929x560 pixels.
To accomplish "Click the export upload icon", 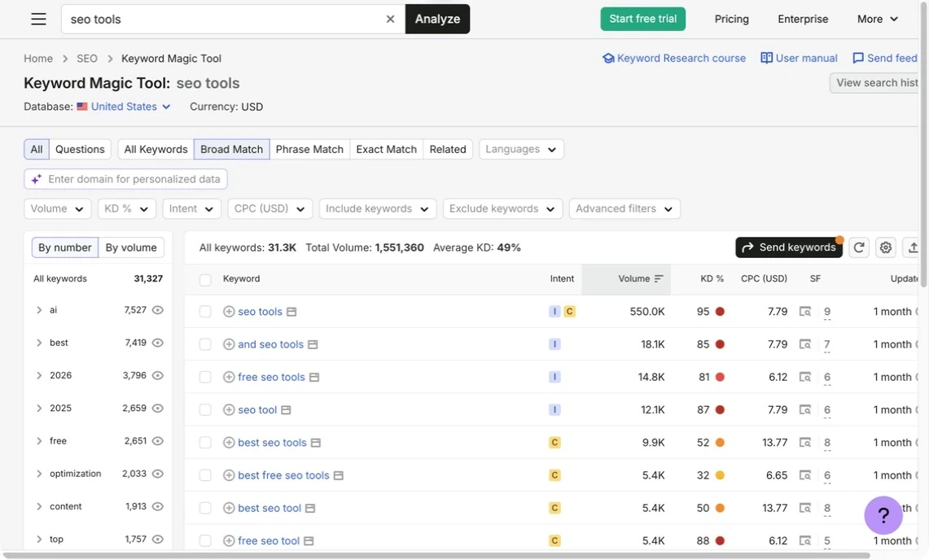I will click(x=913, y=247).
